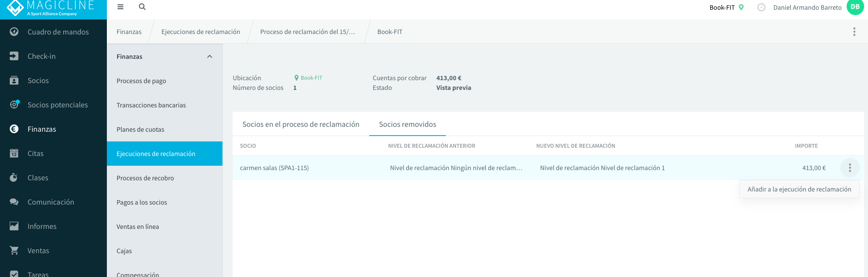This screenshot has height=277, width=868.
Task: Click carmen salas (SPA1-115) cell
Action: point(274,168)
